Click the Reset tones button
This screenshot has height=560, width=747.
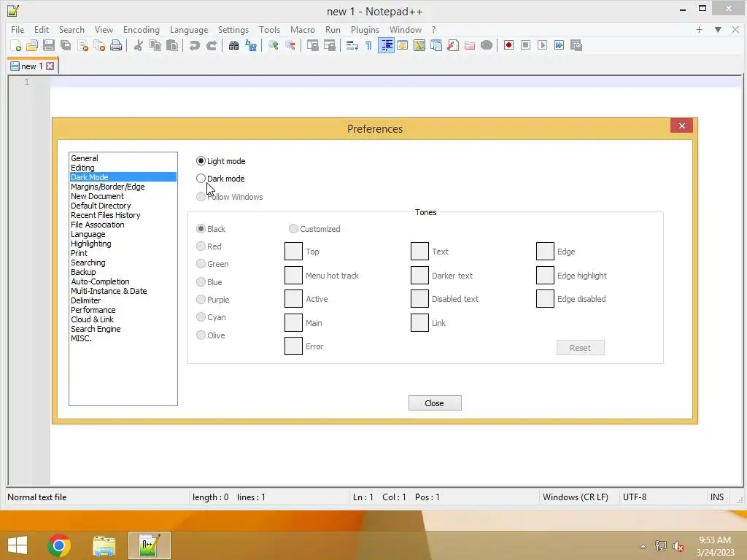click(580, 348)
